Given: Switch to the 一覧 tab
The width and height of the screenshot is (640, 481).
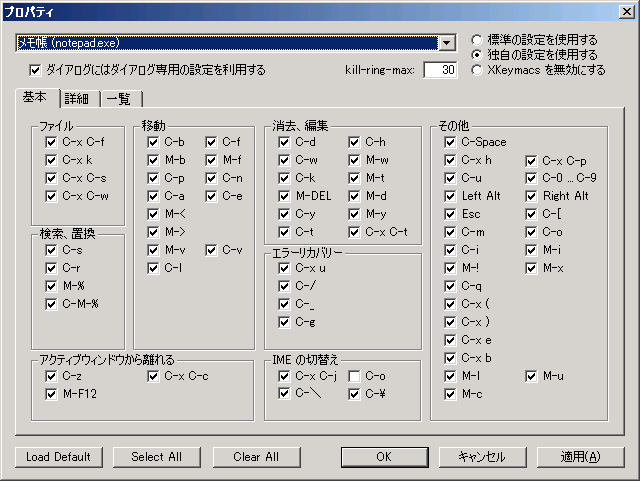Looking at the screenshot, I should click(119, 98).
